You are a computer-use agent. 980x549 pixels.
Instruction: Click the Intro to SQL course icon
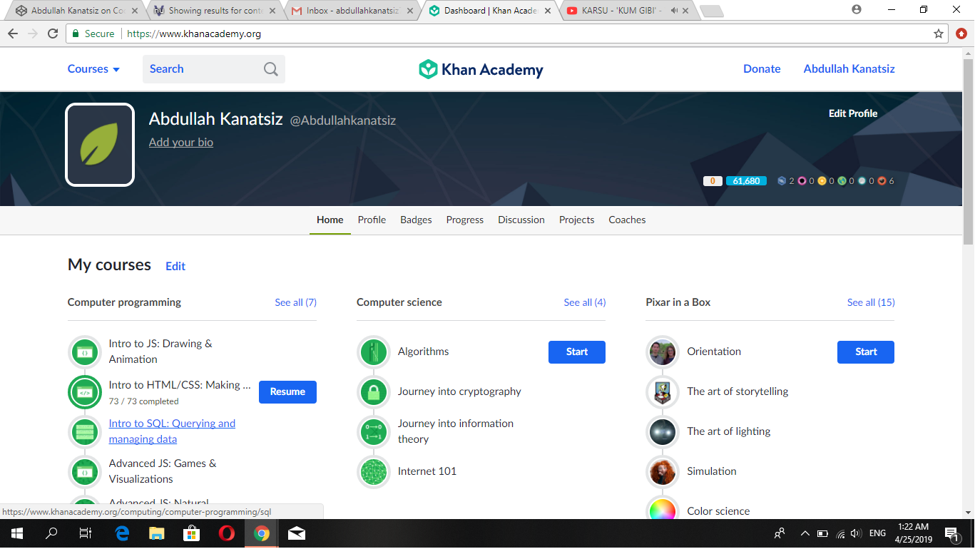[x=85, y=431]
